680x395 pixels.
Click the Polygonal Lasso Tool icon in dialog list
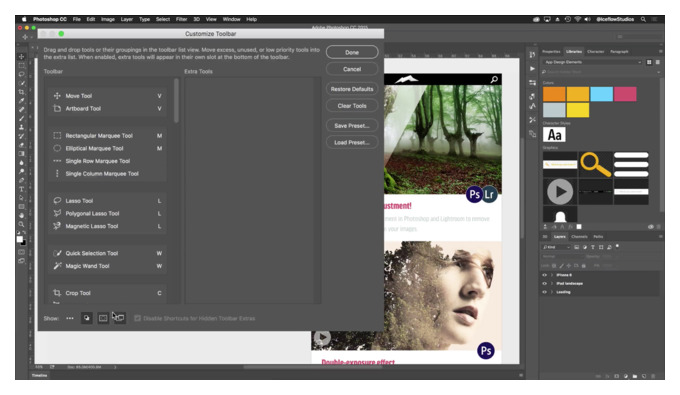click(57, 213)
